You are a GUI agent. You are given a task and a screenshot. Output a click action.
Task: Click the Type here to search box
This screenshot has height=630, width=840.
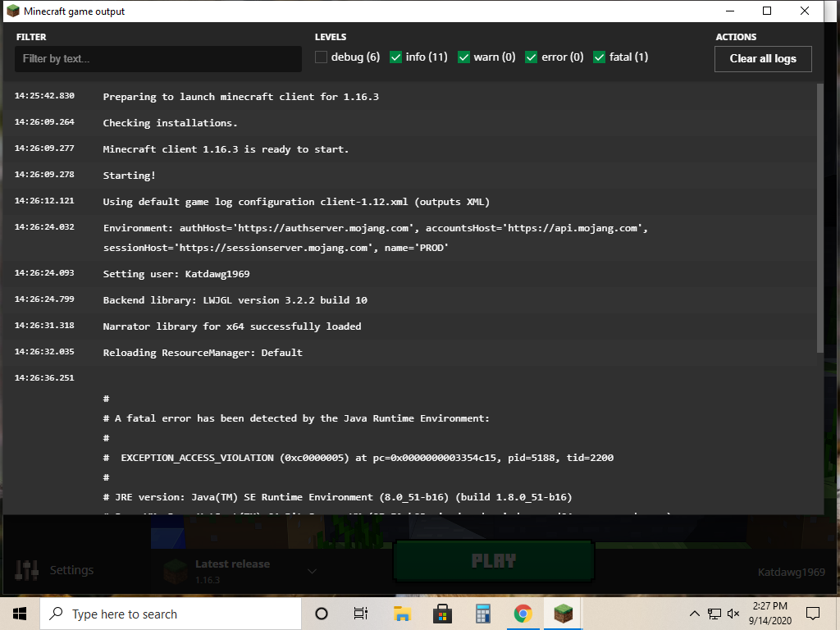(171, 614)
